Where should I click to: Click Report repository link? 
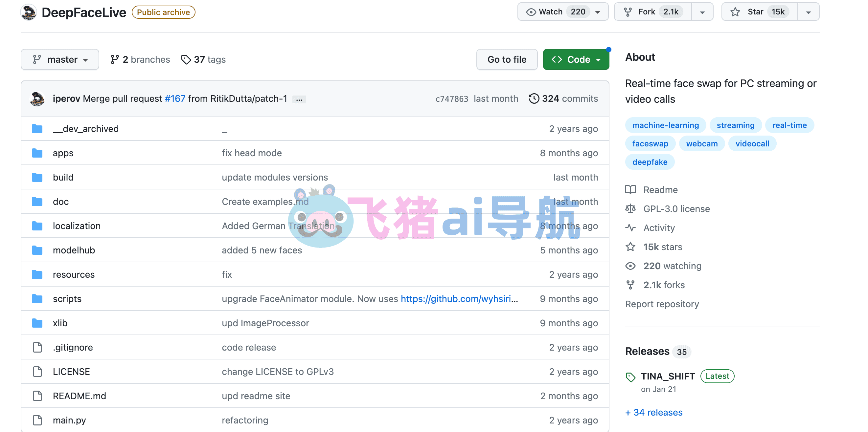point(662,304)
